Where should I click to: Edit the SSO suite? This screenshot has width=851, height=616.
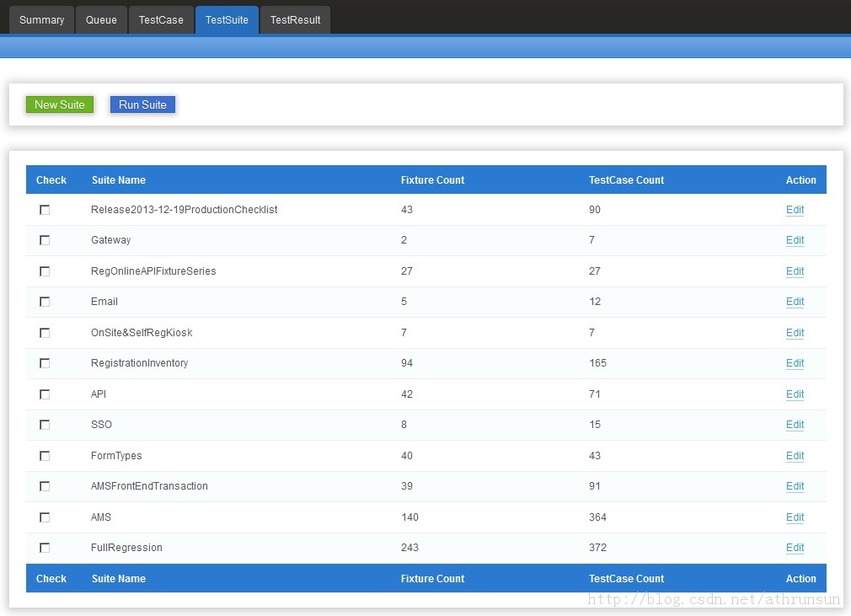pyautogui.click(x=795, y=425)
